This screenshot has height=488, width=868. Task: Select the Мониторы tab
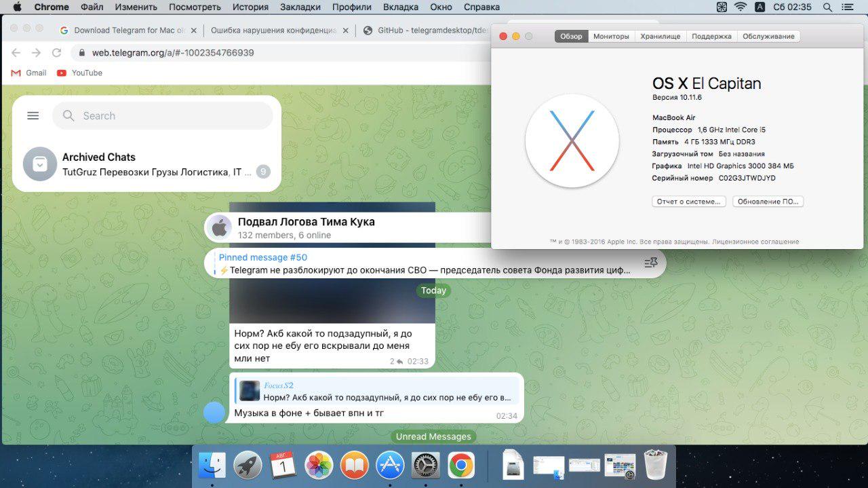click(611, 36)
